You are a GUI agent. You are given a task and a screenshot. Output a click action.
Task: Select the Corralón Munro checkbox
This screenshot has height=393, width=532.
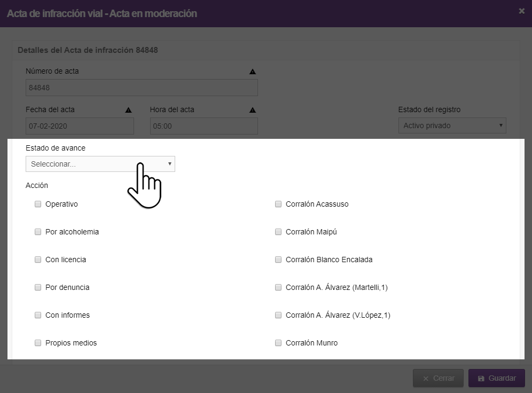pyautogui.click(x=278, y=343)
